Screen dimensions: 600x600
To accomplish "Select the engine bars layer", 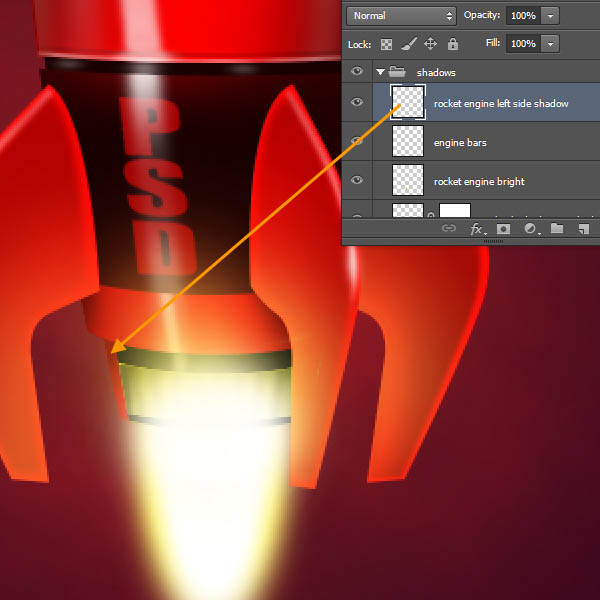I will coord(460,143).
